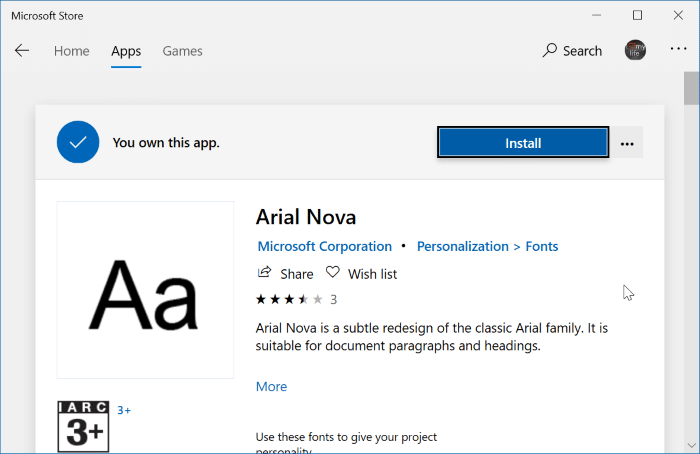Click the blue ownership checkmark icon
Viewport: 700px width, 454px height.
[78, 142]
